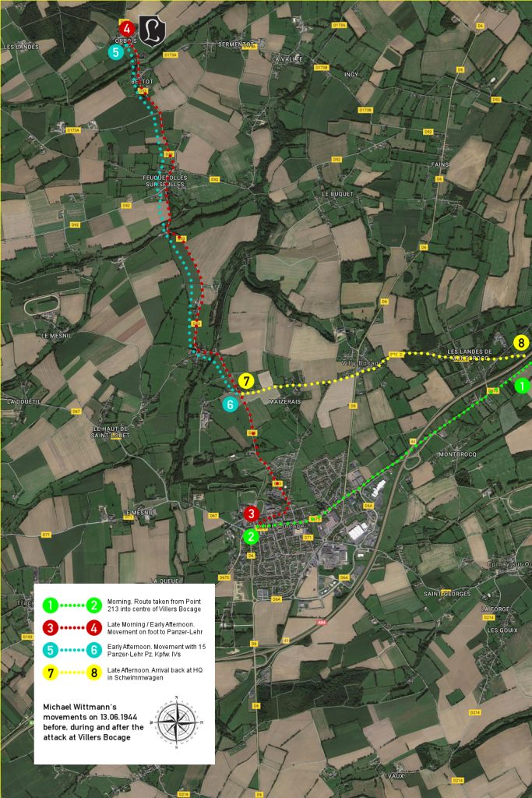Image resolution: width=532 pixels, height=798 pixels.
Task: Select green marker 1 on the map's east edge
Action: [523, 386]
